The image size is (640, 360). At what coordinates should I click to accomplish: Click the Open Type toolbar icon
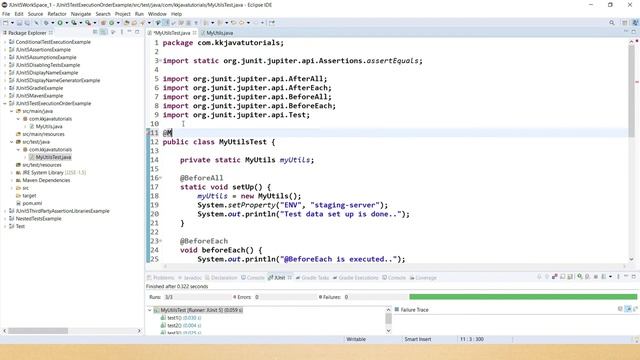[127, 23]
